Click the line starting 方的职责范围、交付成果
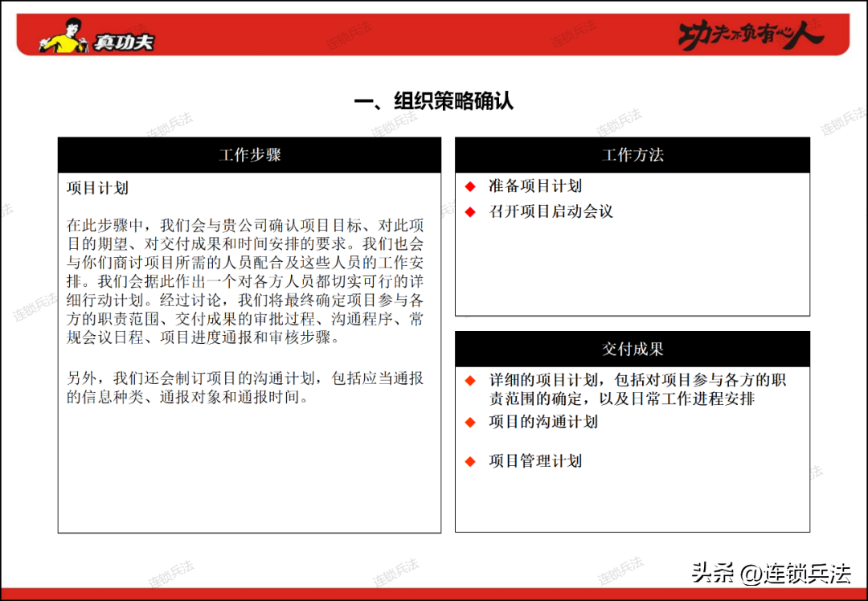This screenshot has height=601, width=868. click(x=245, y=319)
